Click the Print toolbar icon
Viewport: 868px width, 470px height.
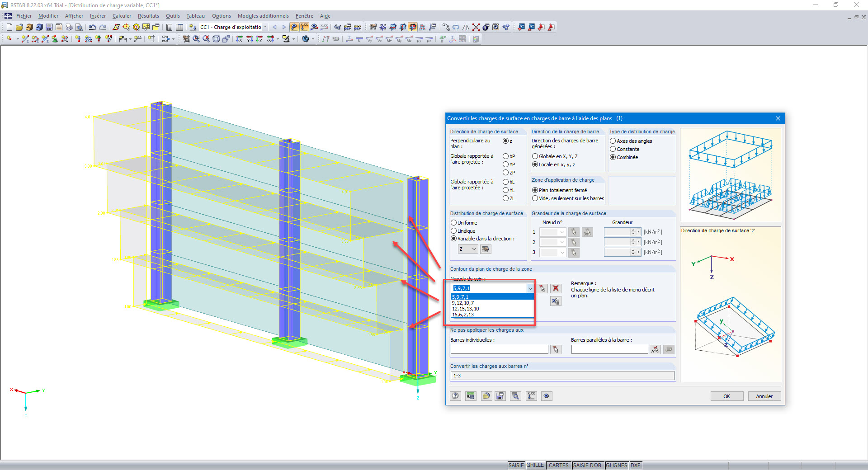coord(69,27)
